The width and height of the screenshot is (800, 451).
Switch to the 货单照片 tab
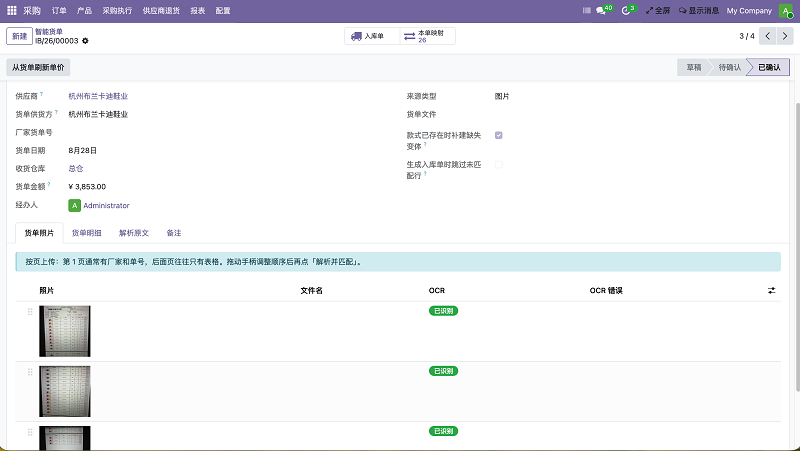point(39,233)
